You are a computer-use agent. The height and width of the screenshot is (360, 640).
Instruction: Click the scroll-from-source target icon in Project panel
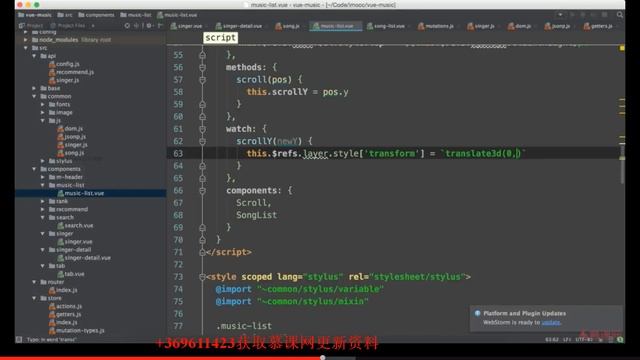point(127,26)
